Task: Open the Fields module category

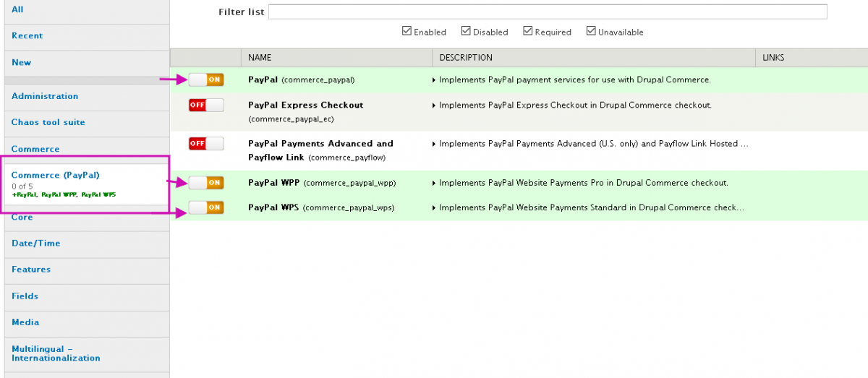Action: point(87,296)
